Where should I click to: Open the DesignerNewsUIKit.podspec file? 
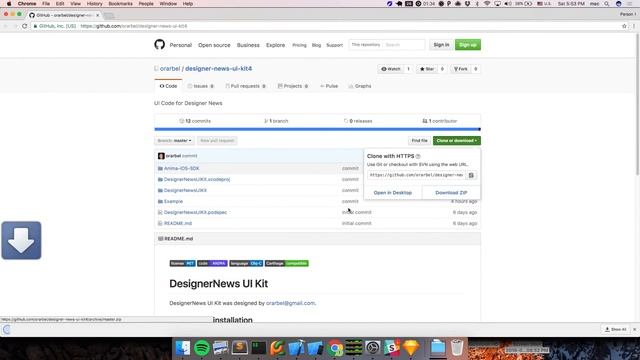point(196,212)
